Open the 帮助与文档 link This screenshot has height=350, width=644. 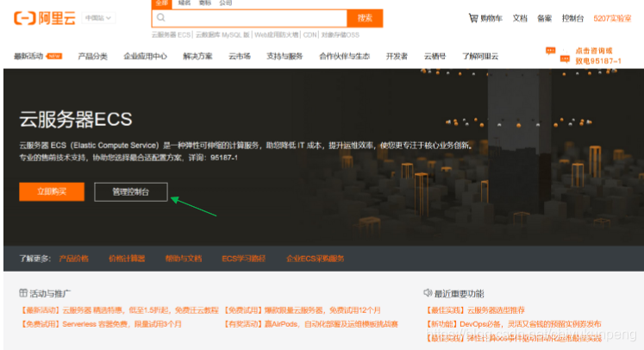[x=184, y=259]
